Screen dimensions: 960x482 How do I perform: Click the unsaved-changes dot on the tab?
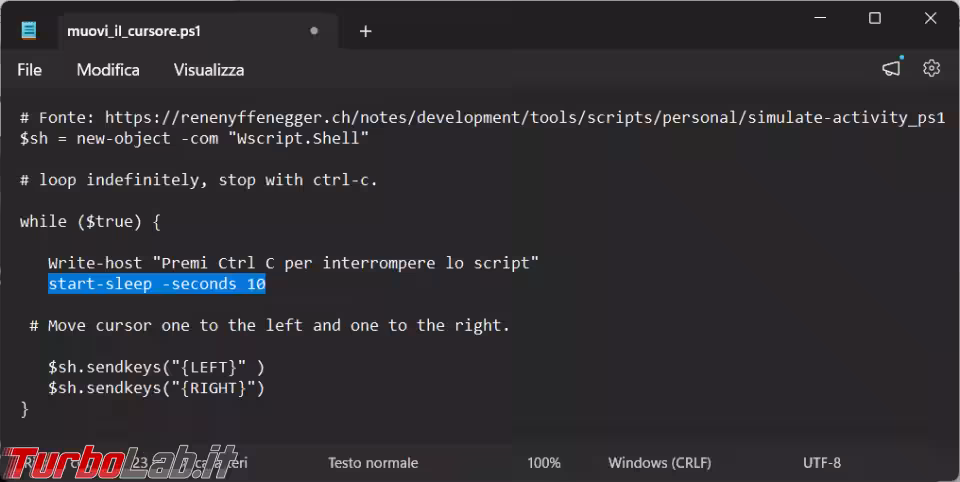click(314, 31)
